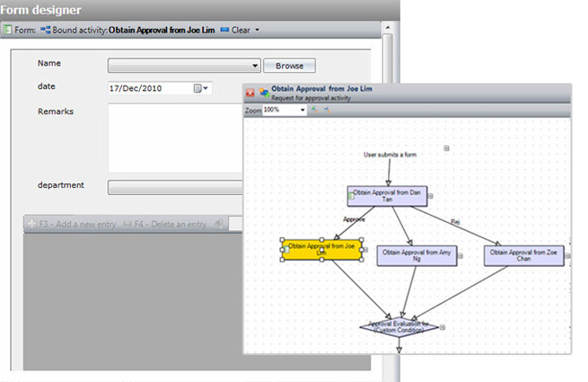
Task: Click the 'User submits a form' label
Action: click(390, 155)
